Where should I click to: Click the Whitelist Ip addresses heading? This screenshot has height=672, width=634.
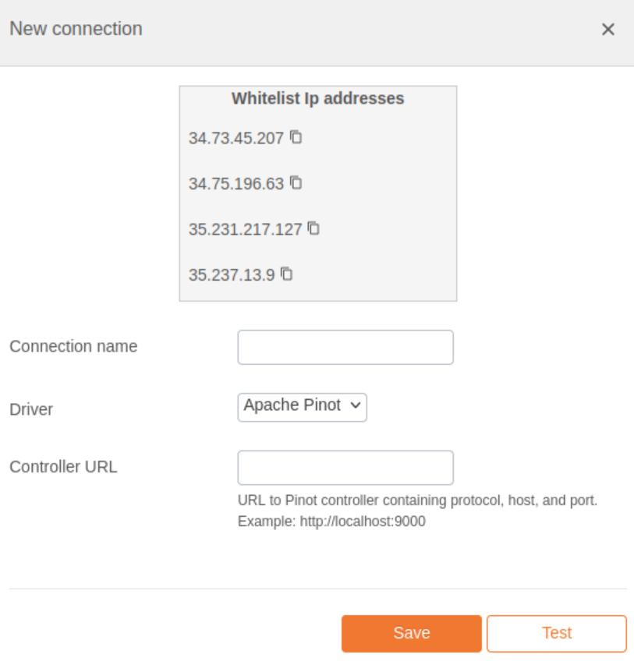click(x=318, y=98)
